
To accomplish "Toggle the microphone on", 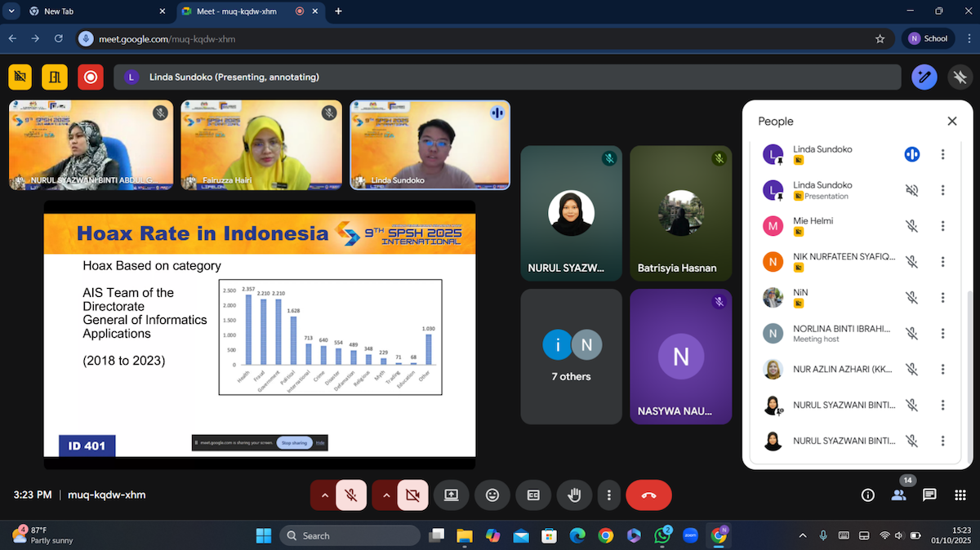I will click(351, 495).
